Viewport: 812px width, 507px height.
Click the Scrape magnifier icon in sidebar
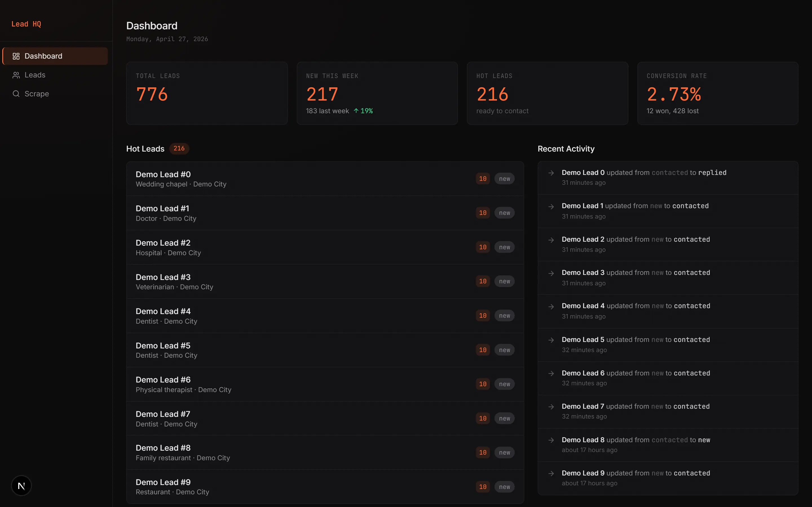click(16, 94)
